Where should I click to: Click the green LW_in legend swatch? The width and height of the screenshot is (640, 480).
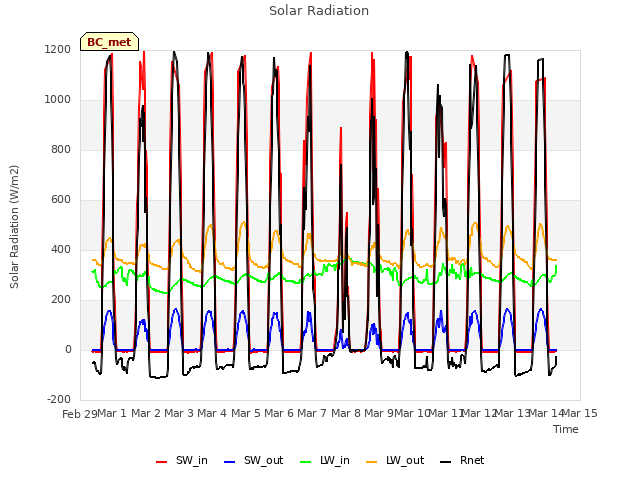(305, 462)
